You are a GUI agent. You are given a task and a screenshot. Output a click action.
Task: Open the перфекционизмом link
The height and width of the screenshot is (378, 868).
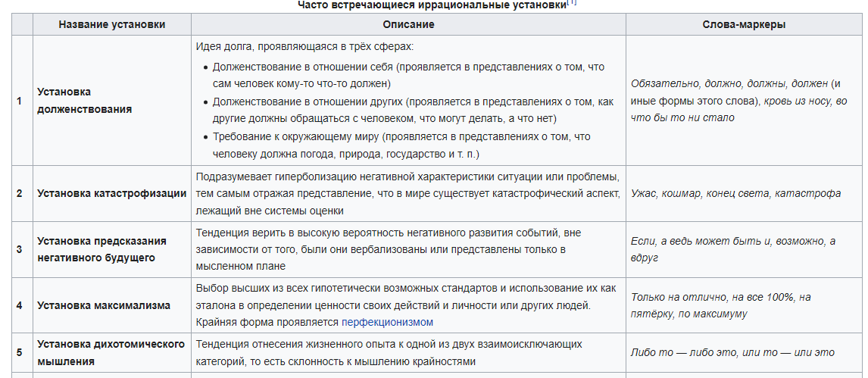pos(387,322)
